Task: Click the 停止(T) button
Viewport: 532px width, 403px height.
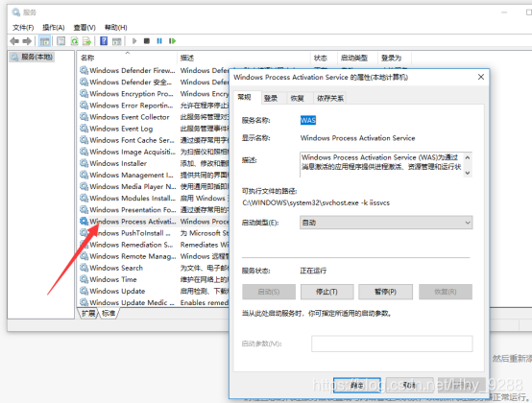Action: pyautogui.click(x=327, y=292)
